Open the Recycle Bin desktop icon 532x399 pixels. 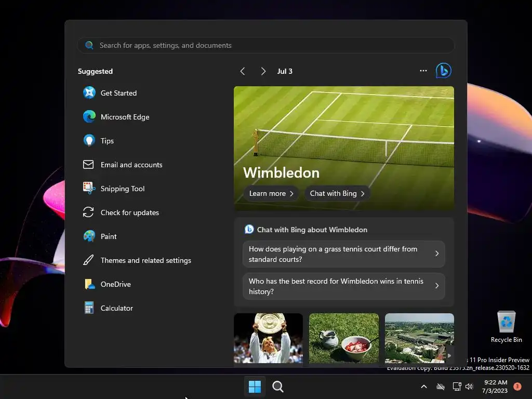click(506, 327)
